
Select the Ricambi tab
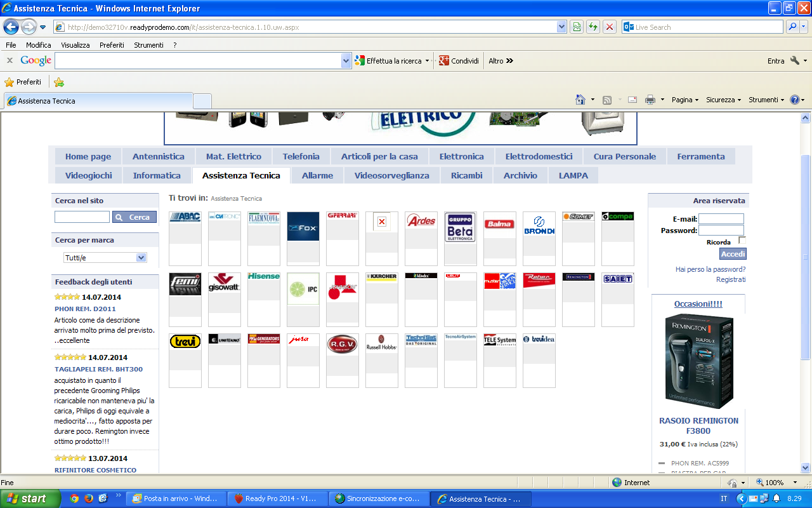[466, 175]
